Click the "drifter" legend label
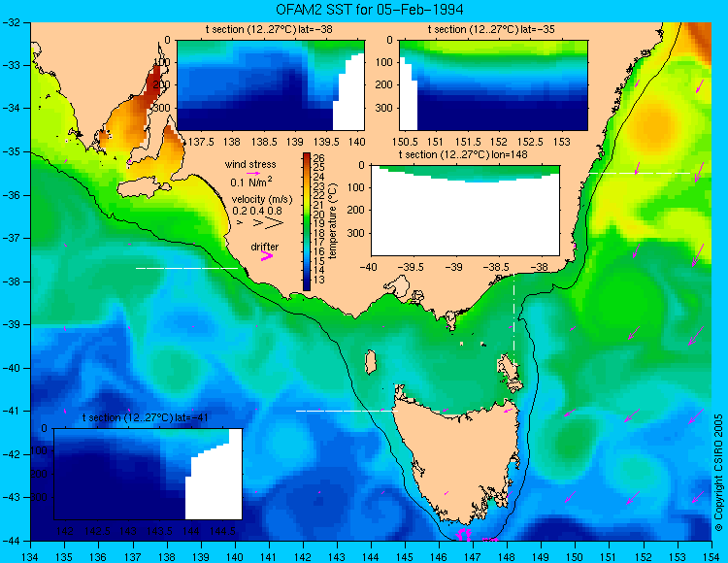The height and width of the screenshot is (563, 728). point(265,247)
